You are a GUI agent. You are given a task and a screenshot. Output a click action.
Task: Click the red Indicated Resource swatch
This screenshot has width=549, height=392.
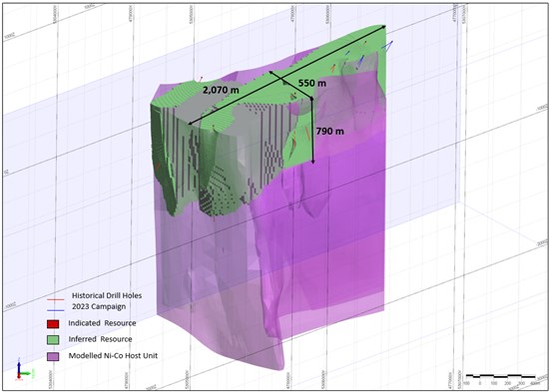[x=53, y=324]
